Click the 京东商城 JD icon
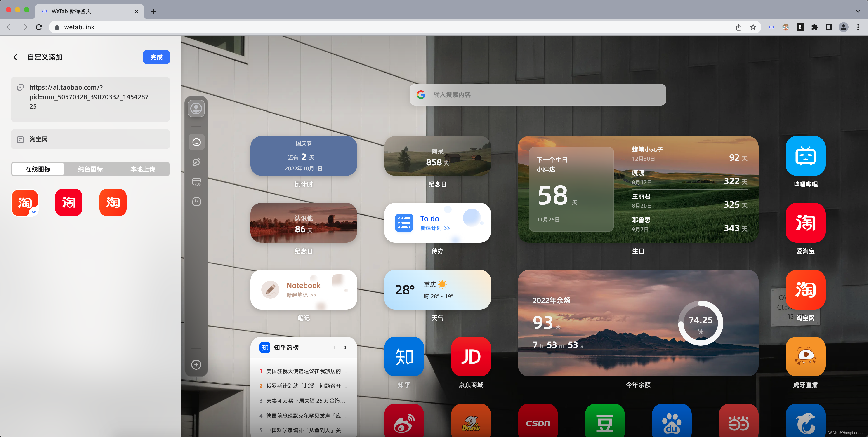 [x=471, y=357]
